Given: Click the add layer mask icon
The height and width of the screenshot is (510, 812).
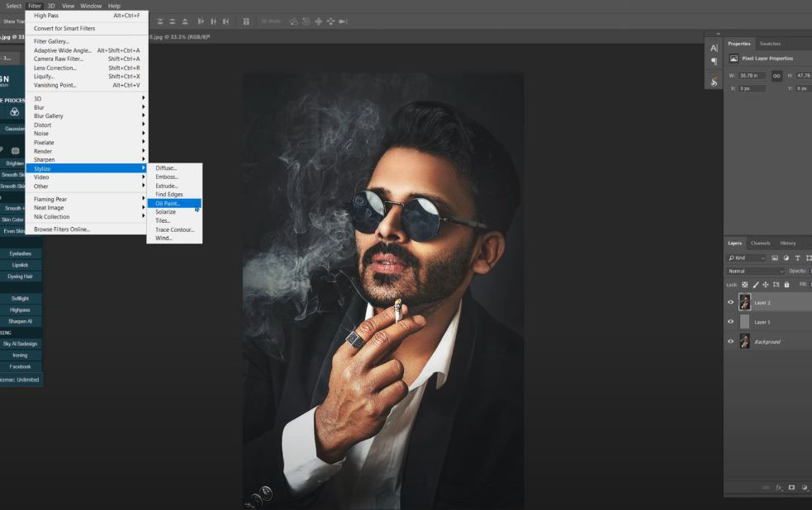Looking at the screenshot, I should (x=791, y=488).
